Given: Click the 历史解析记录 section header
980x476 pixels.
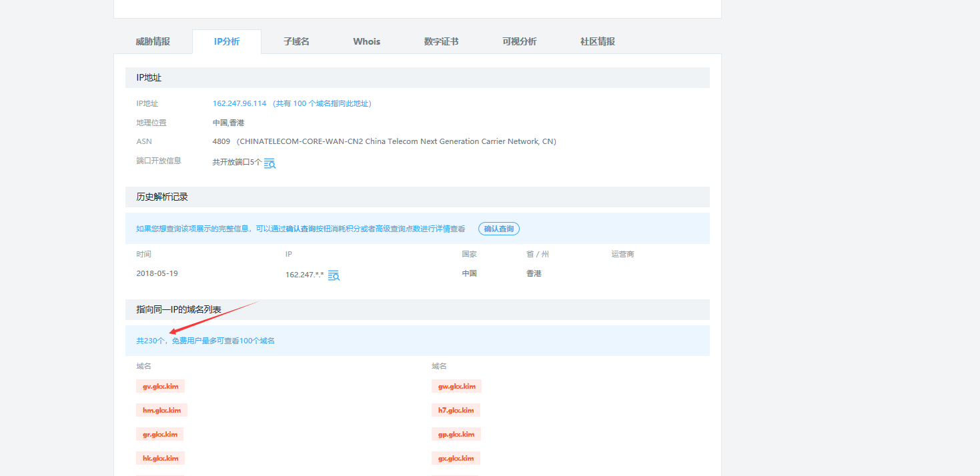Looking at the screenshot, I should 418,197.
